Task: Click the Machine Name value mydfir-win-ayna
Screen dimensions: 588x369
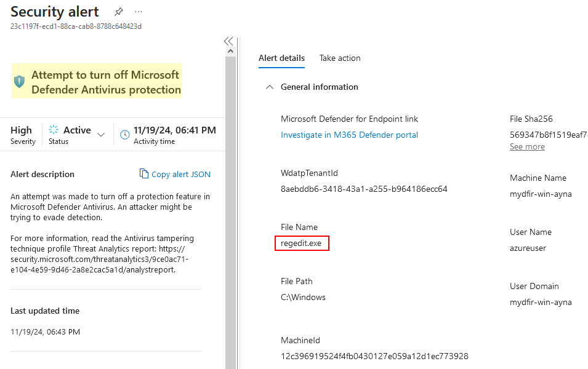Action: coord(541,194)
